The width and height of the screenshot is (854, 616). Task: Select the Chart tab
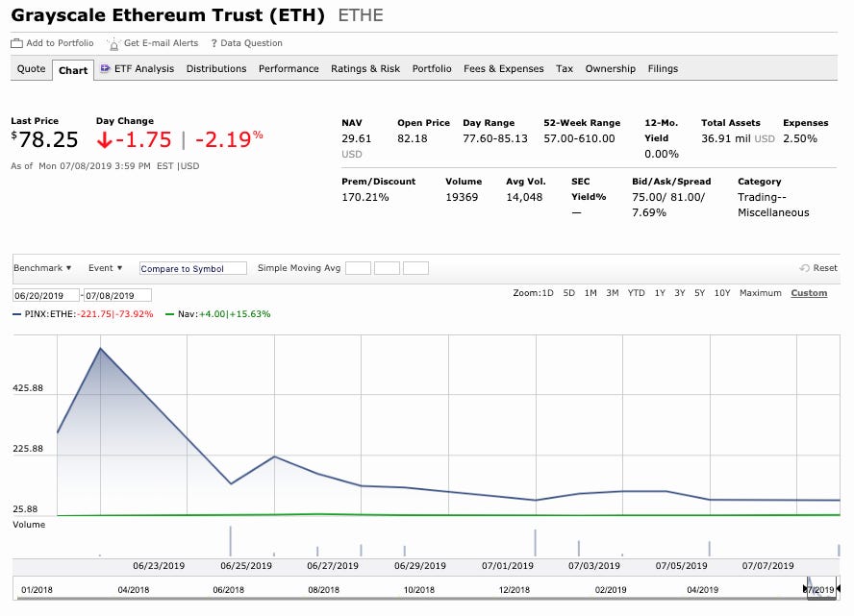click(73, 70)
